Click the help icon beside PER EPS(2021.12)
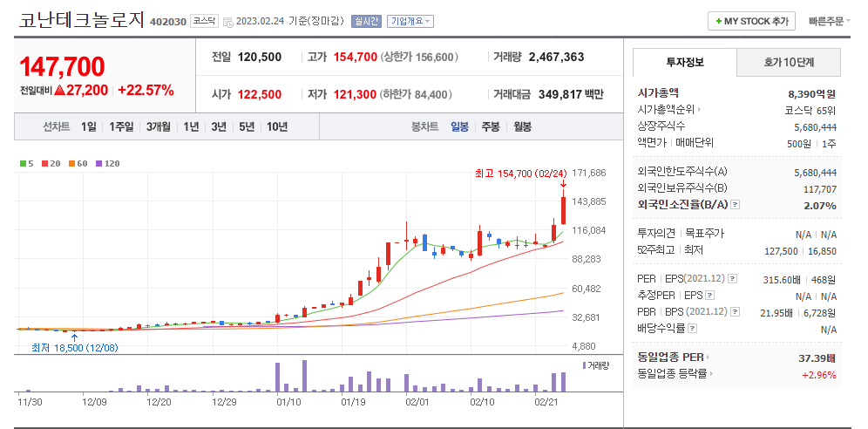This screenshot has width=868, height=429. (732, 278)
